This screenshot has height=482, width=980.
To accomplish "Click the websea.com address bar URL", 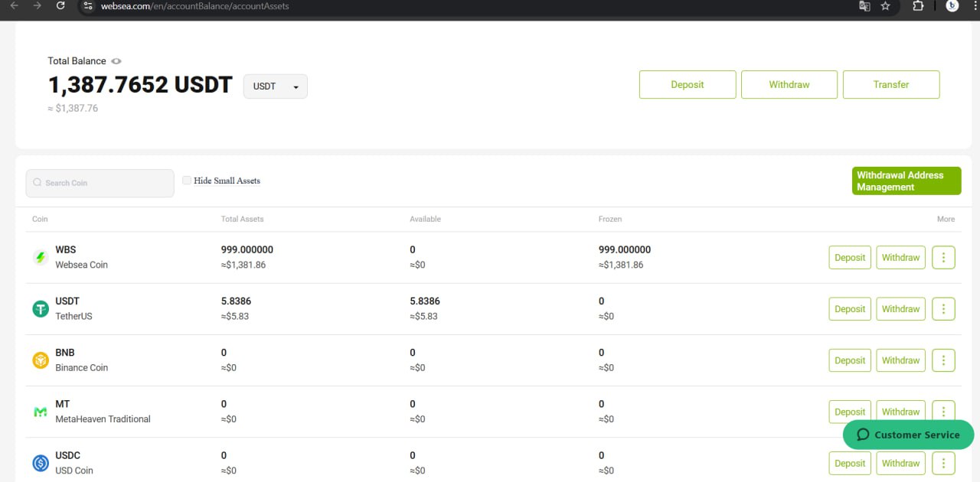I will tap(195, 5).
